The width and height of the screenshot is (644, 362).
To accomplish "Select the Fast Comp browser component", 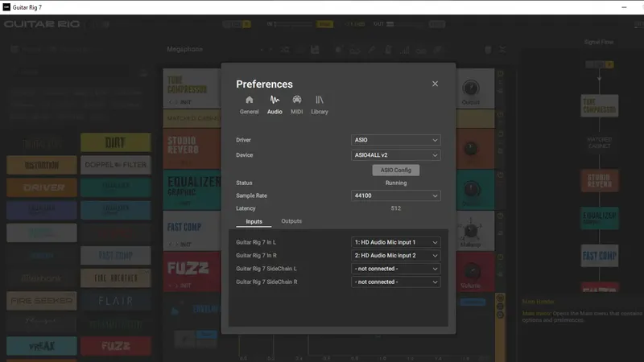I will (x=116, y=256).
